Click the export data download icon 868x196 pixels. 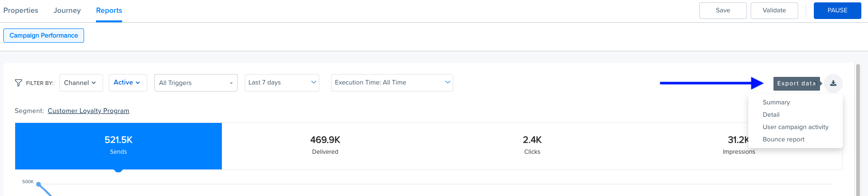[x=833, y=83]
